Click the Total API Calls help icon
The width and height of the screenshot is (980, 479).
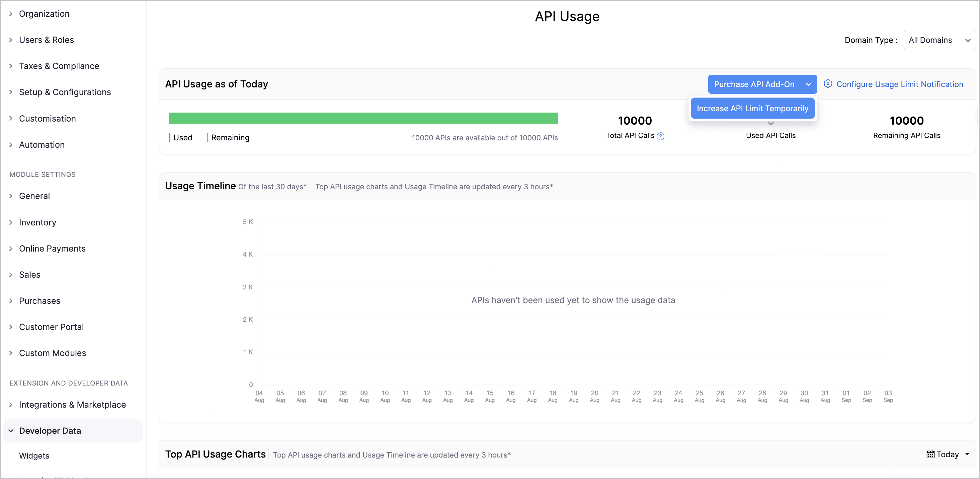click(661, 136)
